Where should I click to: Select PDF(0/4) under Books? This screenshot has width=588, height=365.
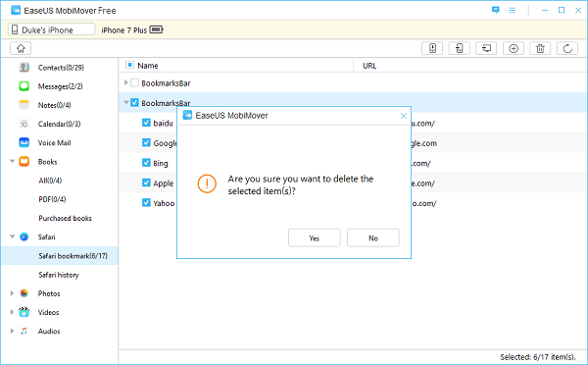coord(52,199)
